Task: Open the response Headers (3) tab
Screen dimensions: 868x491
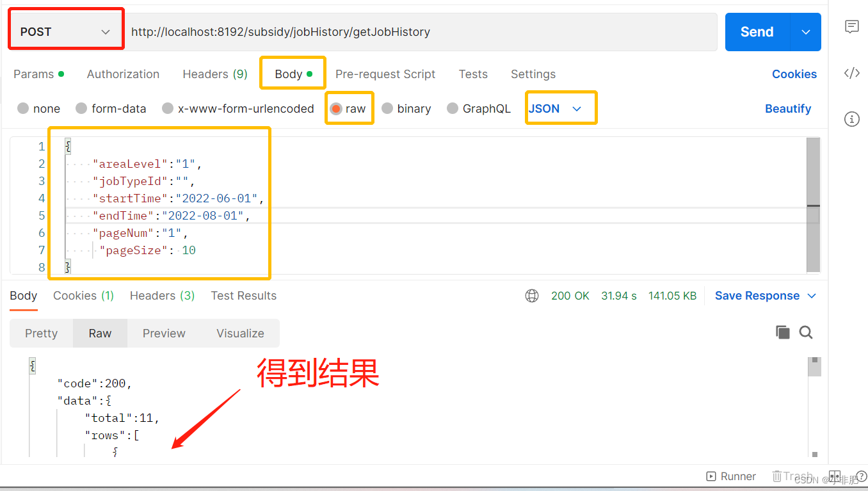Action: coord(162,296)
